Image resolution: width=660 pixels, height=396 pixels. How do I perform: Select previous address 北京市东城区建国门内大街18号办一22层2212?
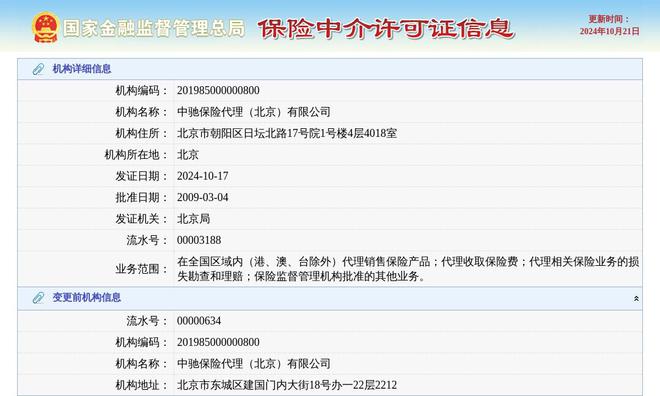tap(287, 385)
